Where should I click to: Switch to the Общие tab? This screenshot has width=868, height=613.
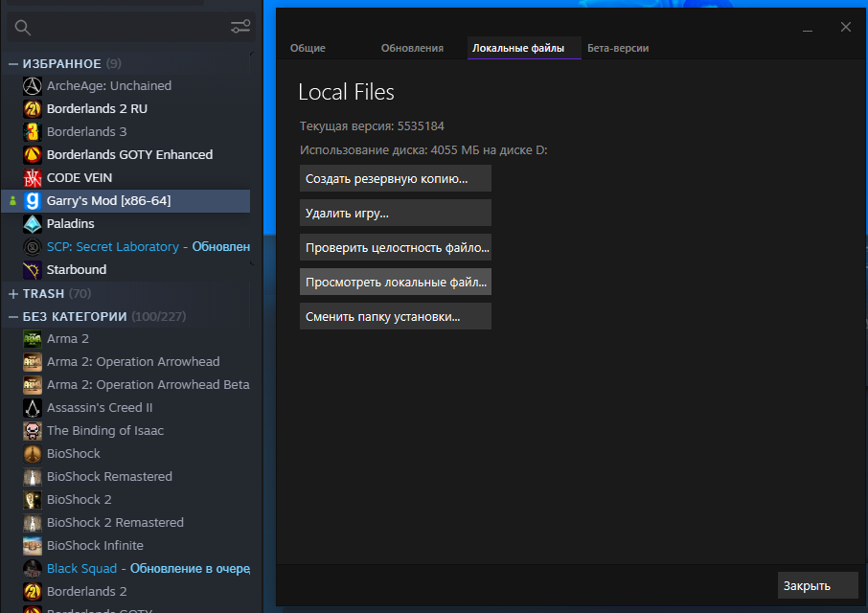[x=308, y=48]
